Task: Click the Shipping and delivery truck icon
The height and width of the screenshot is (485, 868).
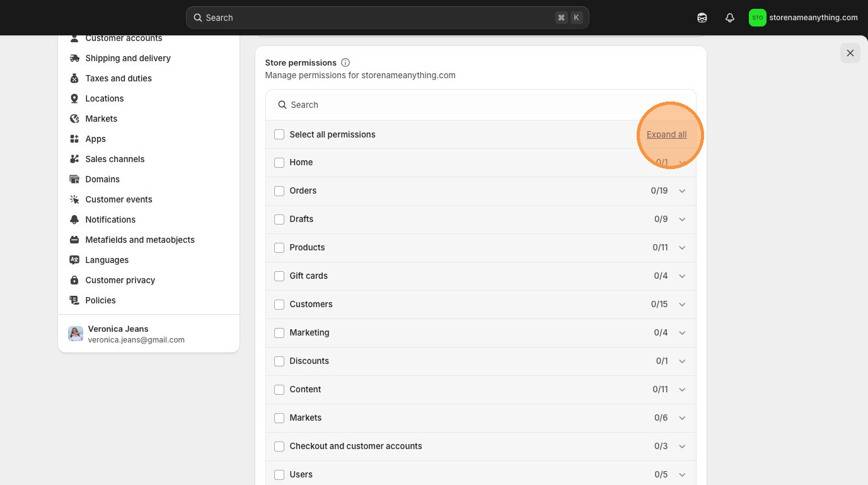Action: [x=74, y=58]
